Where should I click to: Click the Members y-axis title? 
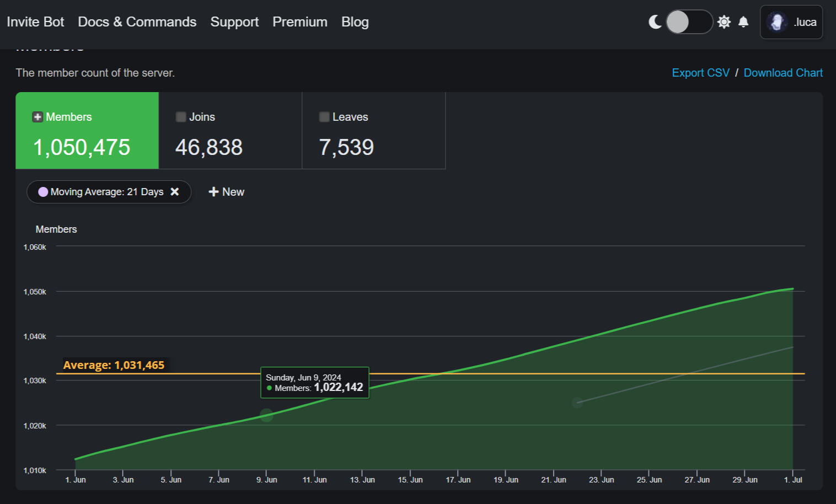point(56,229)
